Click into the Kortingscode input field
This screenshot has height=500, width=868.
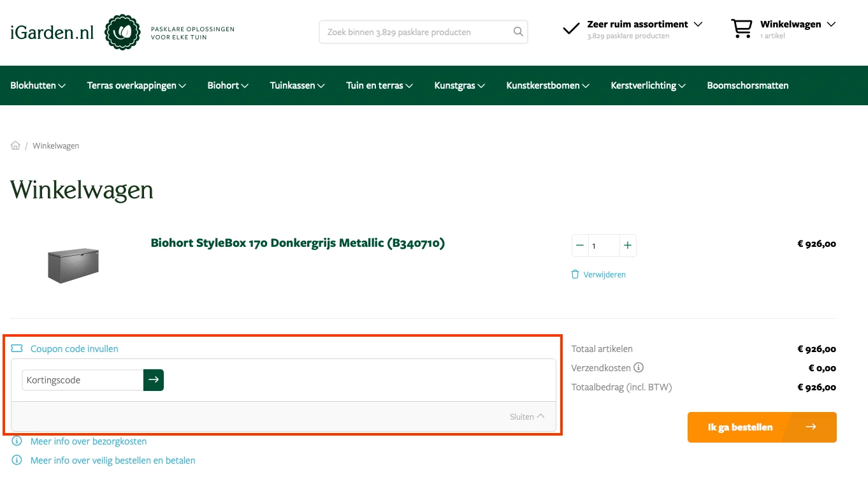click(83, 380)
